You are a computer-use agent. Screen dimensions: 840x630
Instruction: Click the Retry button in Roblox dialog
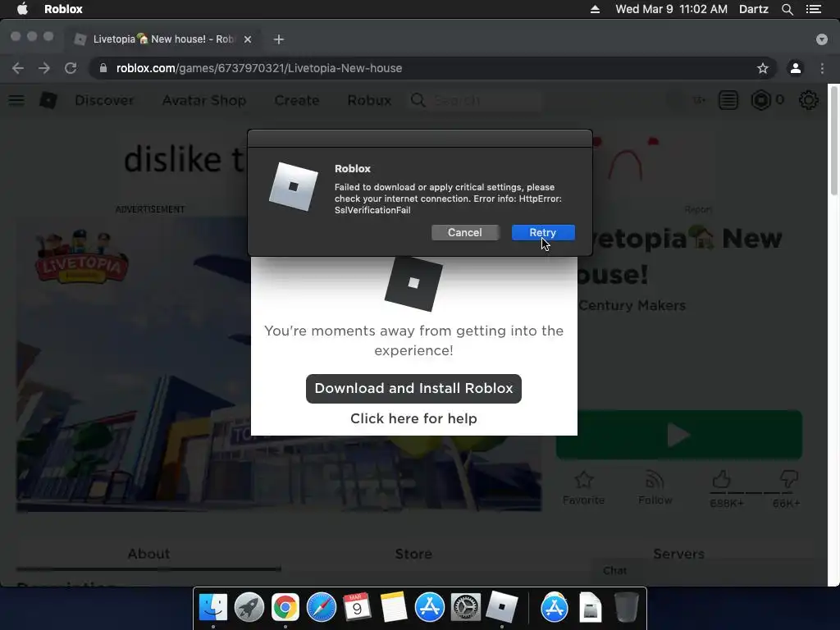tap(543, 232)
